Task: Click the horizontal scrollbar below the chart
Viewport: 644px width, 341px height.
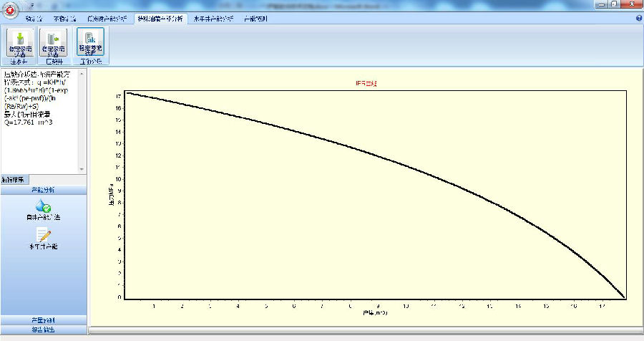Action: coord(366,330)
